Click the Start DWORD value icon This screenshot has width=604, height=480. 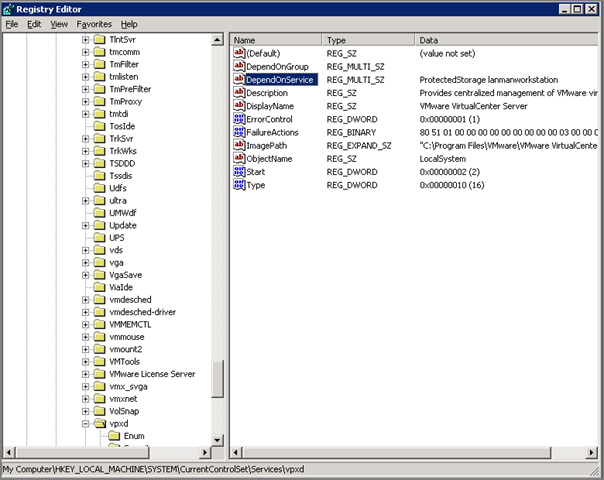[x=239, y=171]
